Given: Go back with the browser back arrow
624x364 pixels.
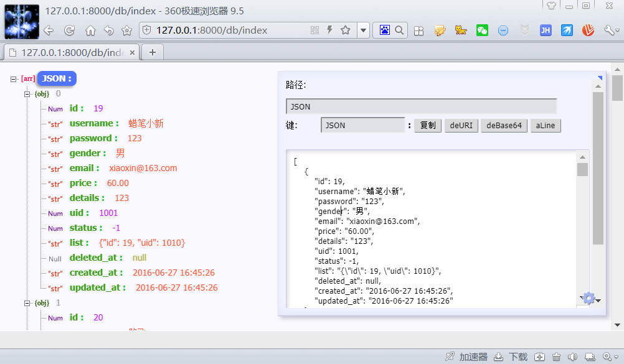Looking at the screenshot, I should point(49,30).
